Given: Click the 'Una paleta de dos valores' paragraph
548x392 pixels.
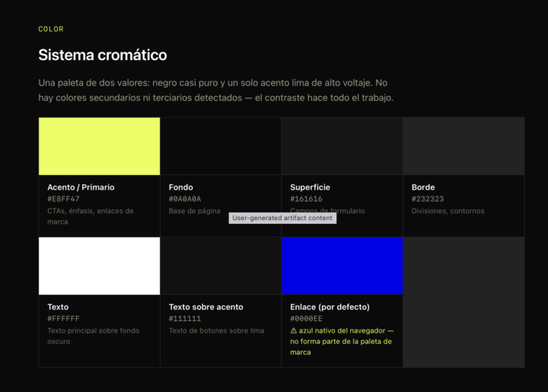Looking at the screenshot, I should tap(216, 90).
